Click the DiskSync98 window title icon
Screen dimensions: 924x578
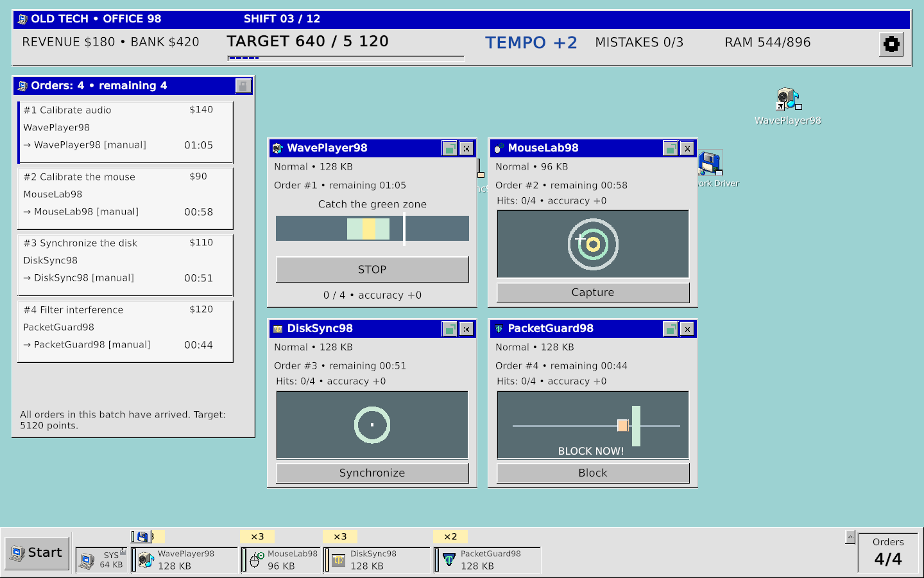tap(277, 329)
